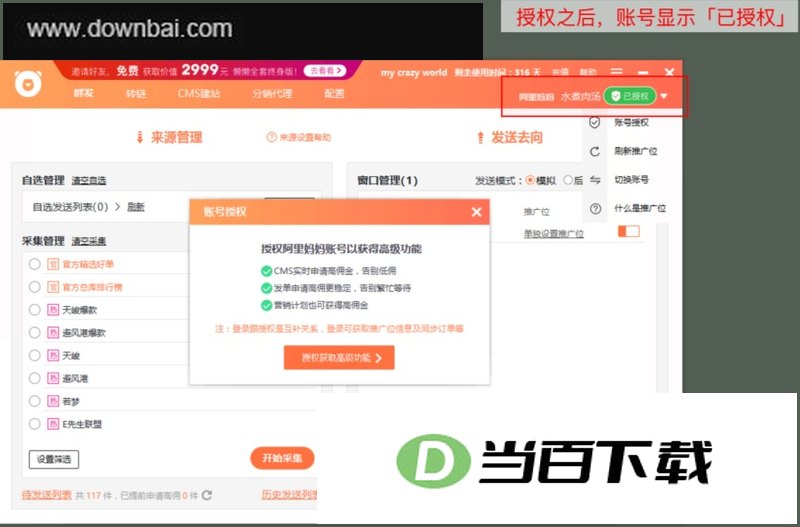Click refresh icon after 已提前申请高佣 0 件
800x527 pixels.
207,495
